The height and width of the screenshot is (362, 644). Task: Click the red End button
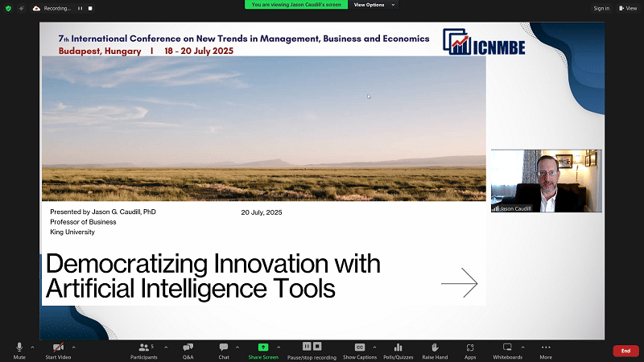click(625, 351)
